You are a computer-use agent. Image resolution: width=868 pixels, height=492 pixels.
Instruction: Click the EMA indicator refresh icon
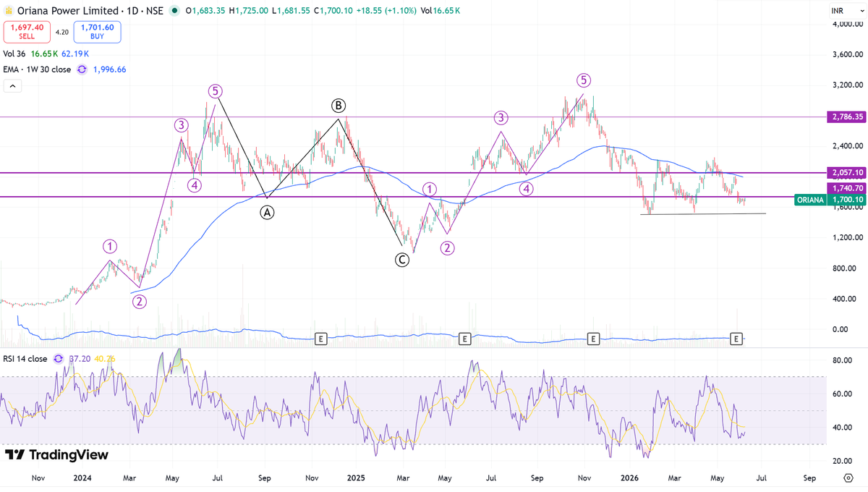click(81, 69)
